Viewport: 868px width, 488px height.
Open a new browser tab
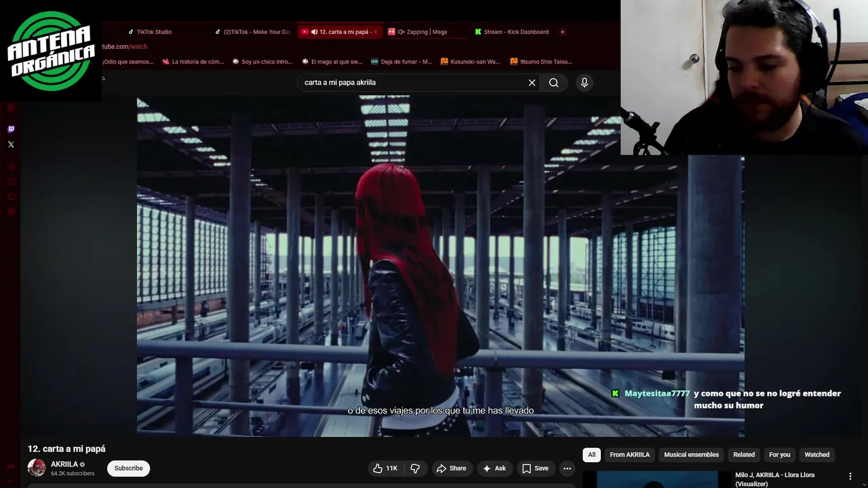pyautogui.click(x=563, y=32)
